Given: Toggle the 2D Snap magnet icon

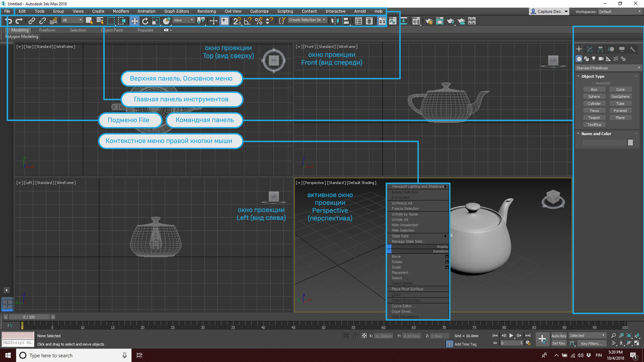Looking at the screenshot, I should [238, 21].
